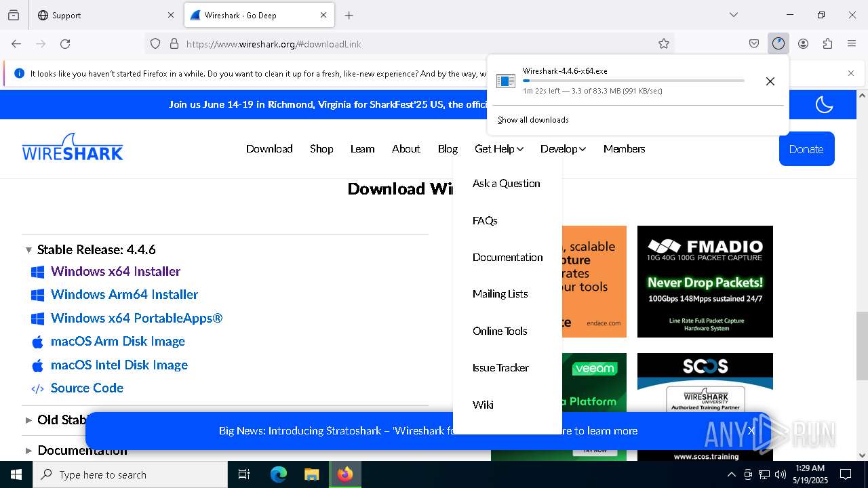Expand the Develop dropdown

563,148
